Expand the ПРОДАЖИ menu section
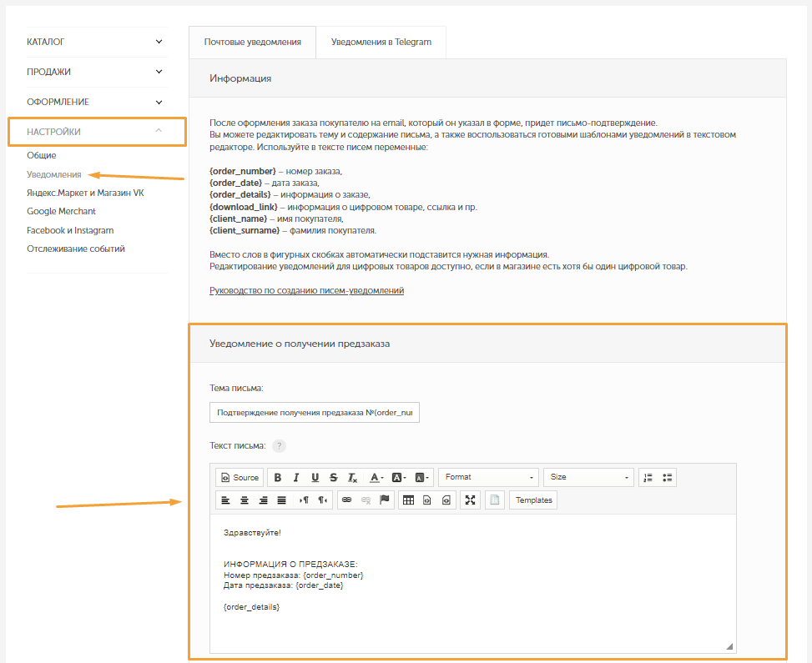 tap(95, 72)
